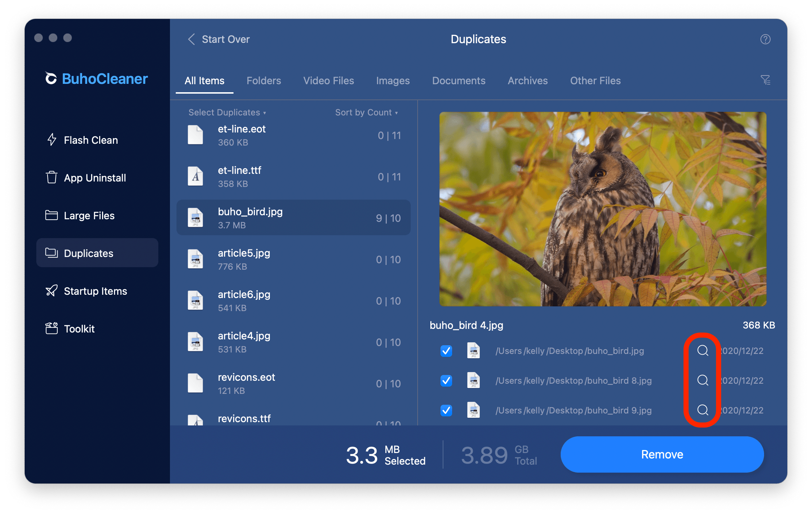Reveal buho_bird 8.jpg with its magnifier icon

tap(703, 380)
